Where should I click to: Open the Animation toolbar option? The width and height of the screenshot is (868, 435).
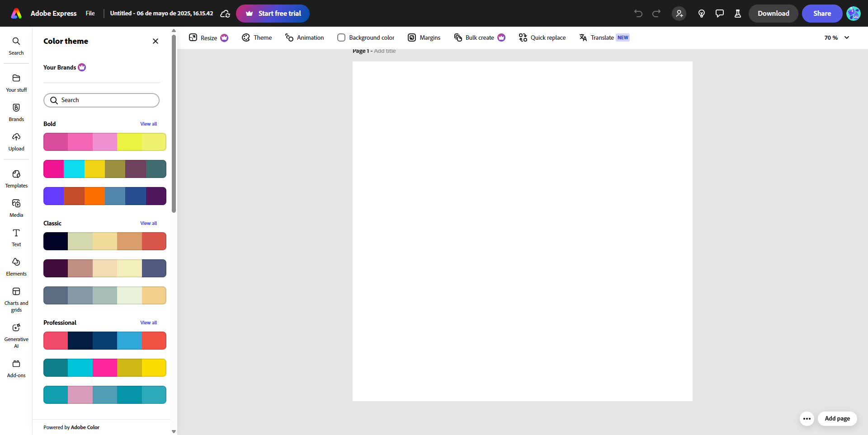click(x=304, y=37)
